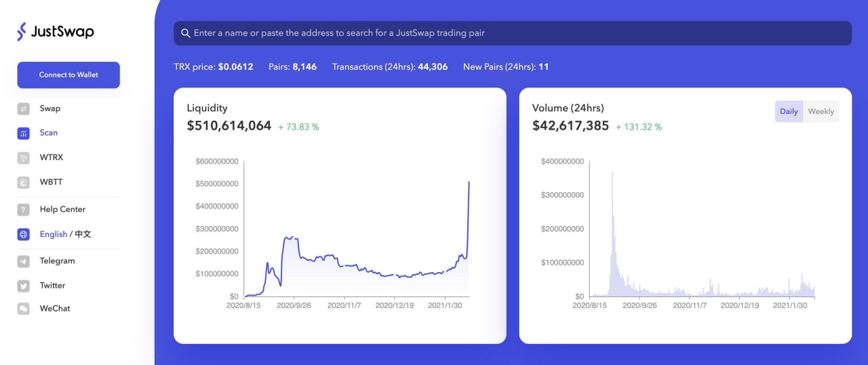
Task: Click the Volume (24hrs) heading
Action: 568,108
